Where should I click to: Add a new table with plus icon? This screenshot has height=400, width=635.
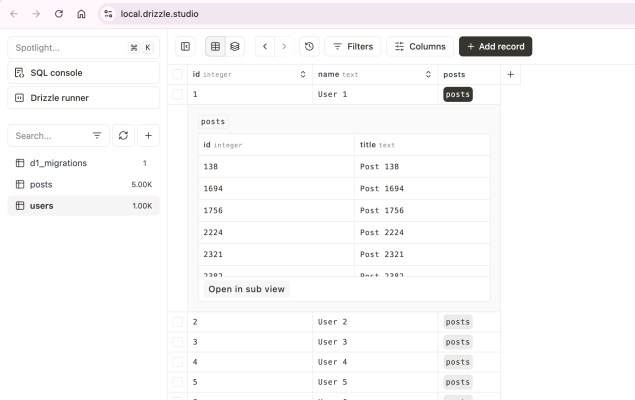[149, 136]
